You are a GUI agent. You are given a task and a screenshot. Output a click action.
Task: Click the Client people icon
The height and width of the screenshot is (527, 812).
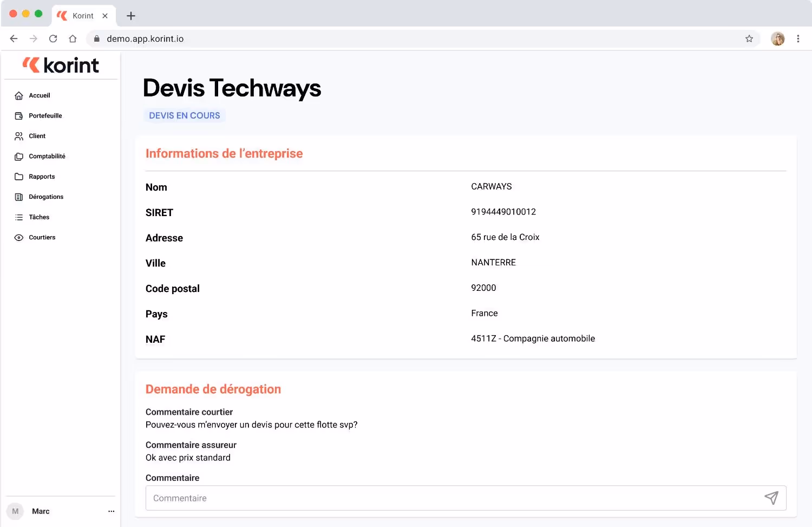(x=19, y=136)
